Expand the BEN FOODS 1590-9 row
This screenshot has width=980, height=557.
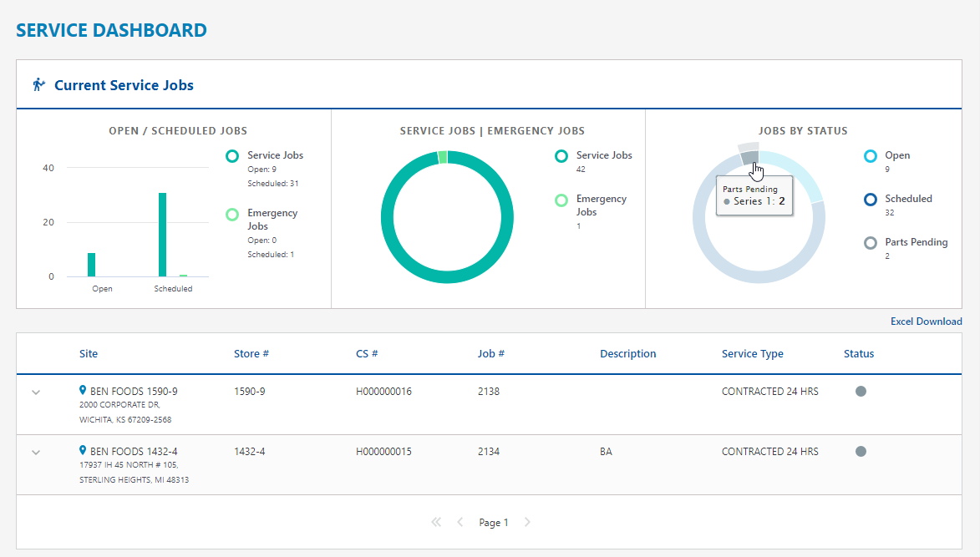tap(36, 392)
